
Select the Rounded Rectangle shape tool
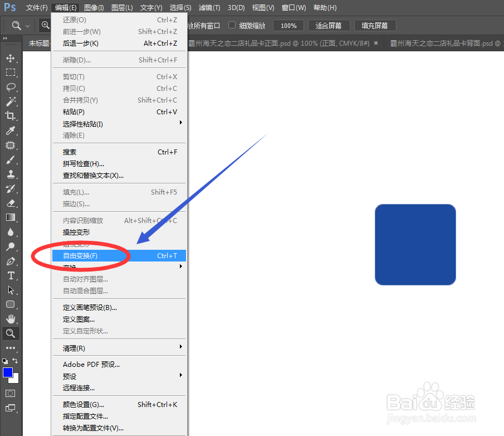click(x=10, y=304)
